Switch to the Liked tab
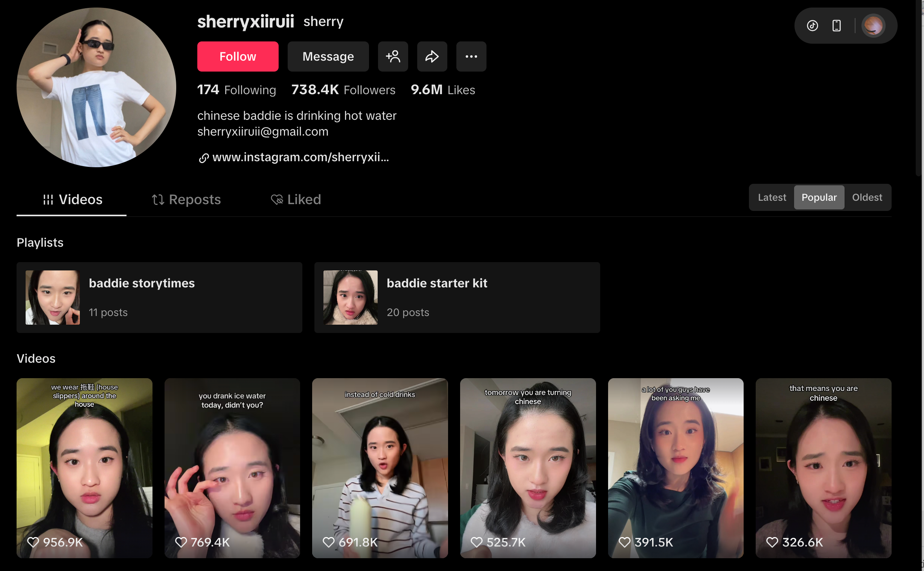The image size is (924, 571). 296,199
